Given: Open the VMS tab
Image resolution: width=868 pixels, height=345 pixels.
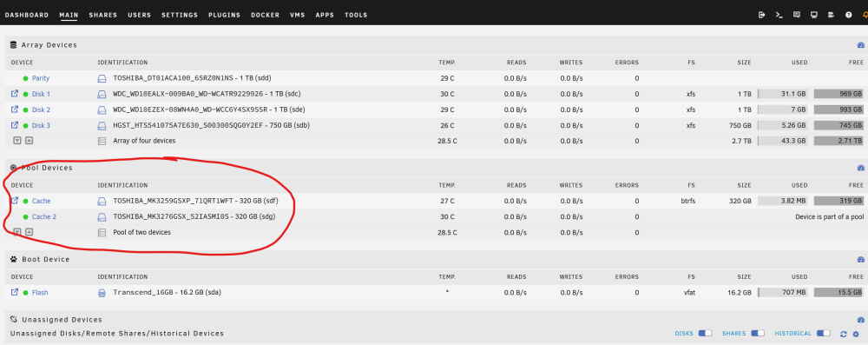Looking at the screenshot, I should tap(297, 15).
